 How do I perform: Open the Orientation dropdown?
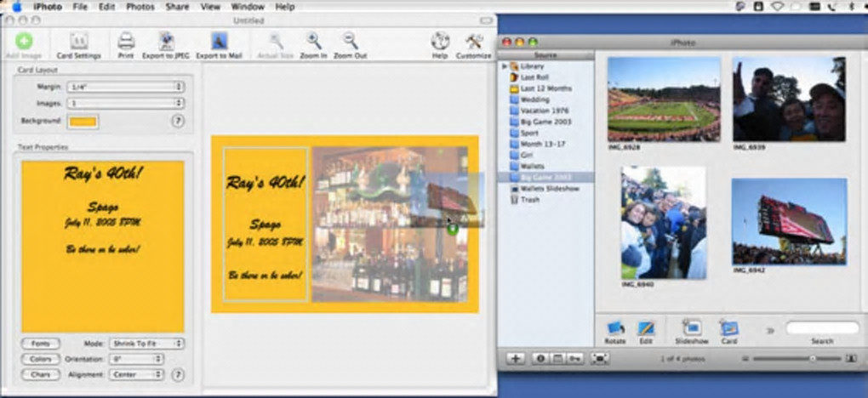[135, 359]
